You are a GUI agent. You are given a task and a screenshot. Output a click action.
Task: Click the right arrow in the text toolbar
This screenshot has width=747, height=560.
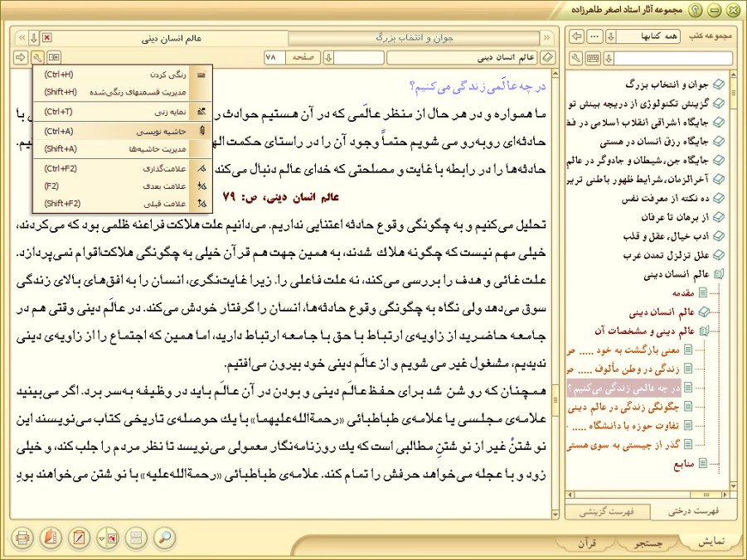(x=21, y=58)
